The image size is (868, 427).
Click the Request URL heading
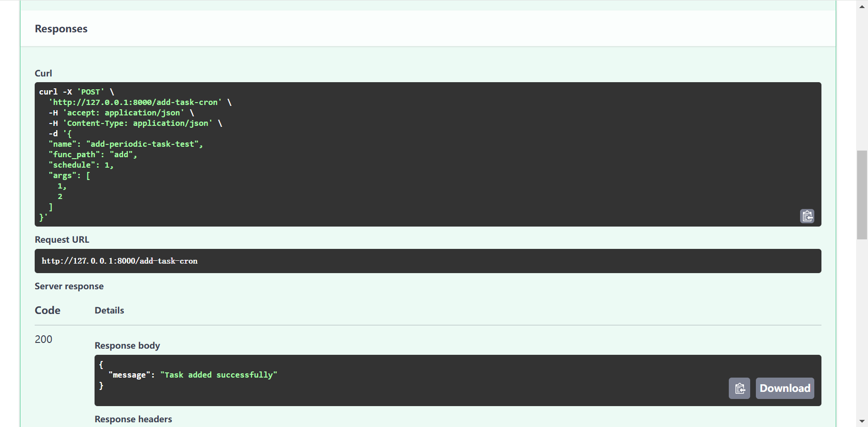tap(62, 239)
